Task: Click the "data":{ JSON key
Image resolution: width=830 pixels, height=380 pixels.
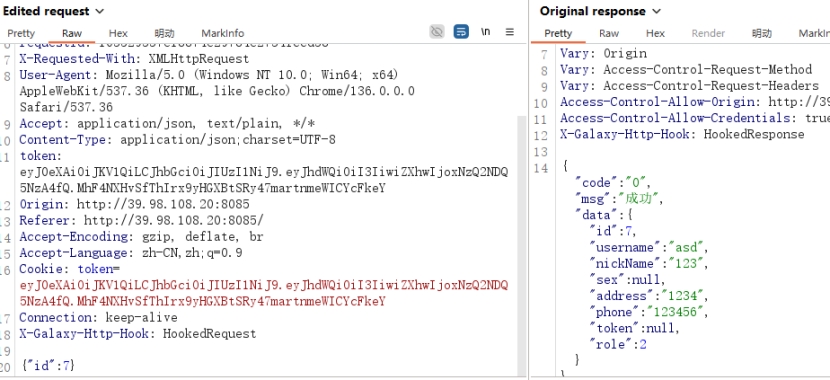Action: click(x=604, y=215)
